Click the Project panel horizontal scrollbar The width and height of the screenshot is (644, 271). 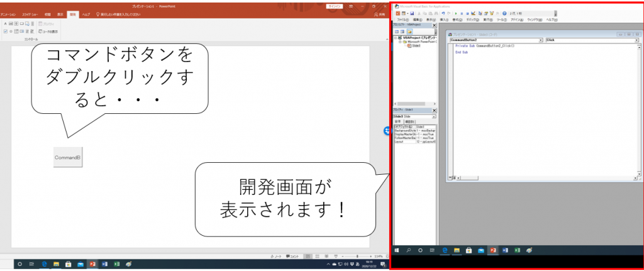tap(415, 104)
